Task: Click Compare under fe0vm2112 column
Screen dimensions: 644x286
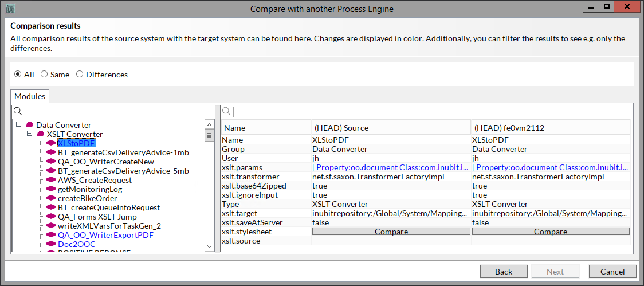Action: 551,232
